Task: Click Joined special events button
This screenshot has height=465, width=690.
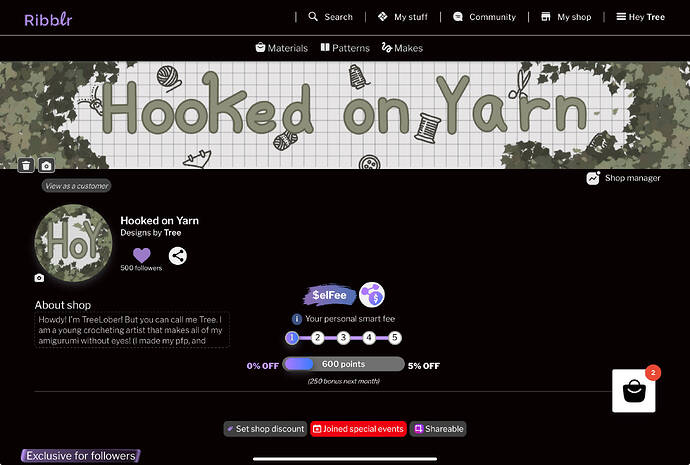Action: [x=359, y=429]
